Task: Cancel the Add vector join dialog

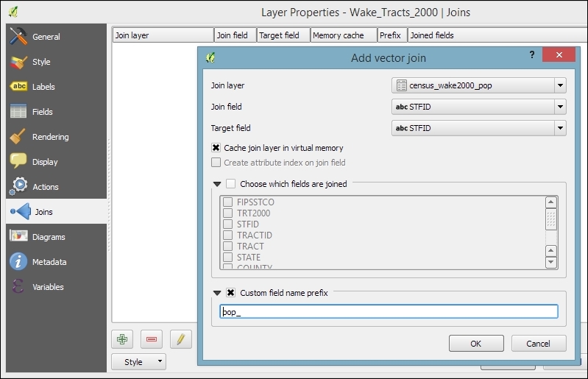Action: pos(539,344)
